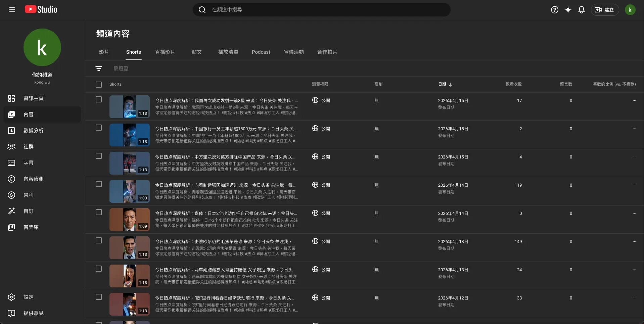Sort by 觀看次數 views column header
Image resolution: width=644 pixels, height=324 pixels.
click(x=514, y=84)
